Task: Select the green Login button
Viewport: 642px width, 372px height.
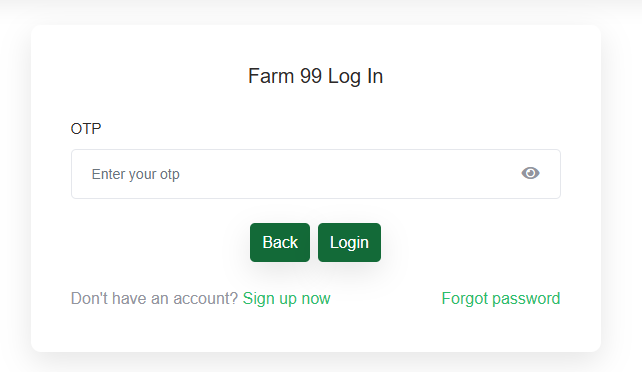Action: [x=349, y=242]
